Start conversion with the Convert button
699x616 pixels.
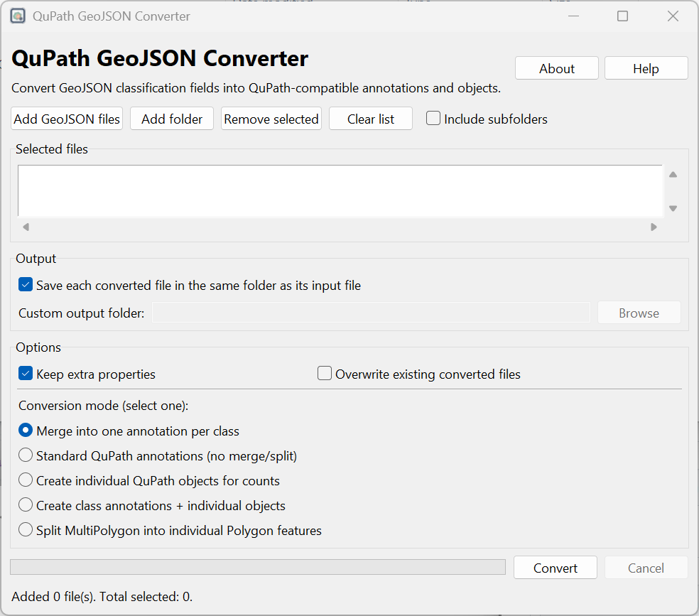point(555,568)
